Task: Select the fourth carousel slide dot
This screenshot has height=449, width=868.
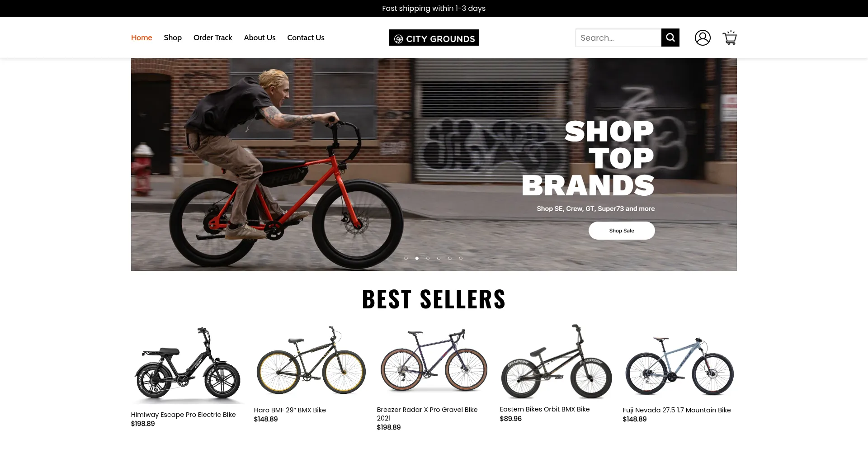Action: click(439, 258)
